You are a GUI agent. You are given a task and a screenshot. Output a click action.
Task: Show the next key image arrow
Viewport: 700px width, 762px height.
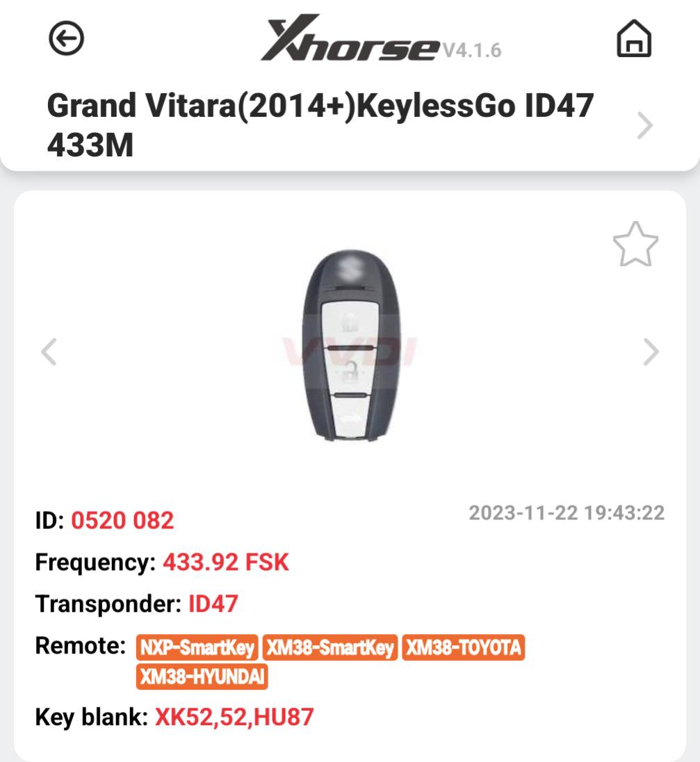tap(651, 351)
